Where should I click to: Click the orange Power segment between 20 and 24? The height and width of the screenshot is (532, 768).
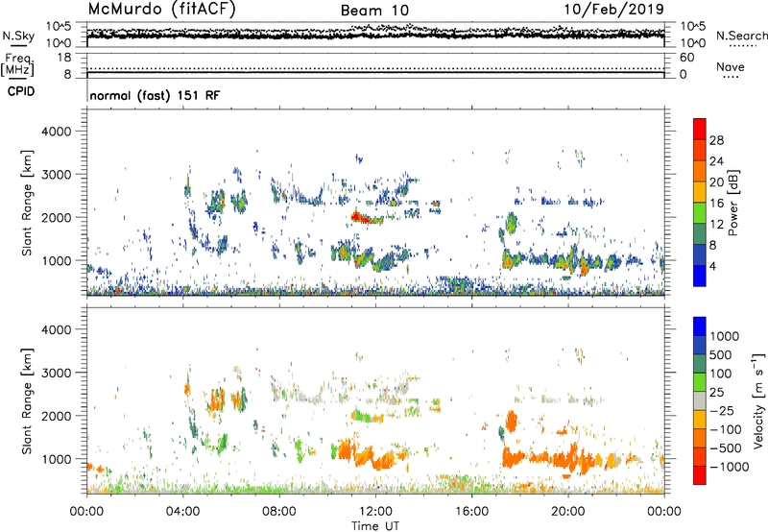[x=700, y=171]
